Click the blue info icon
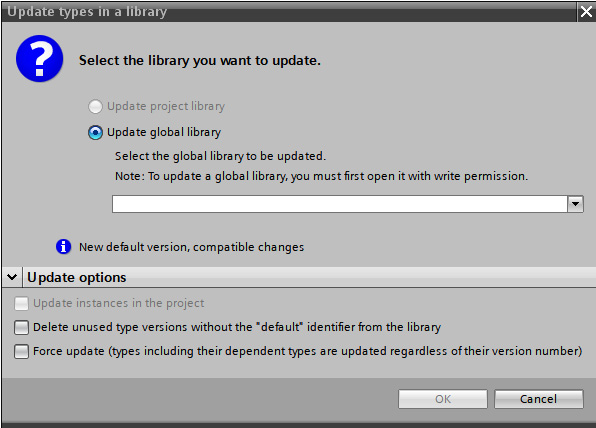Viewport: 596px width, 428px height. (x=63, y=247)
